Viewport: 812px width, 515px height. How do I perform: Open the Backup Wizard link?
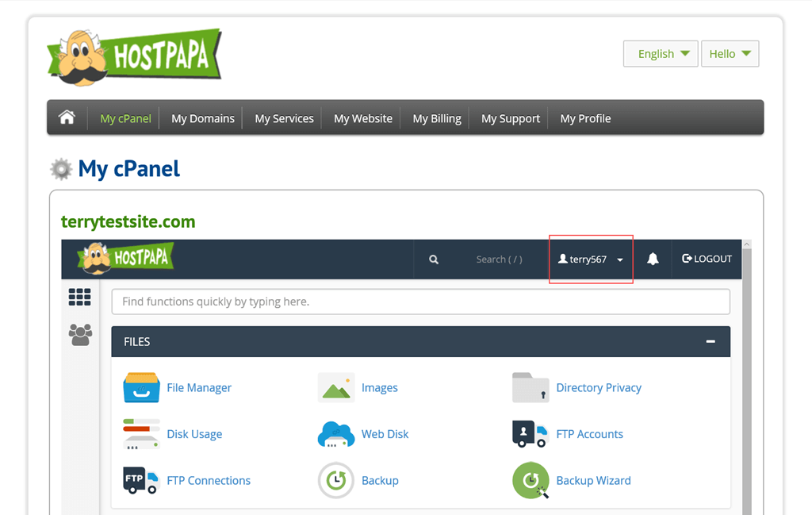(593, 480)
